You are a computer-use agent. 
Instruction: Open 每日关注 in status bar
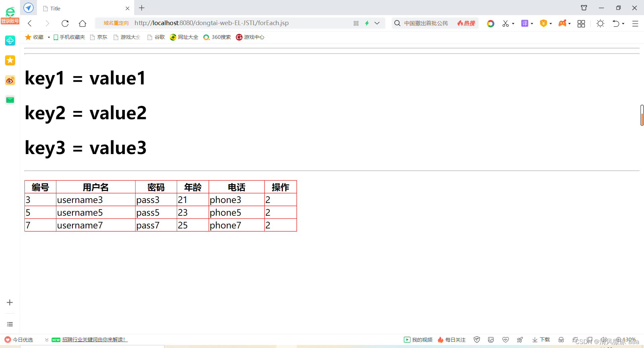pos(451,340)
